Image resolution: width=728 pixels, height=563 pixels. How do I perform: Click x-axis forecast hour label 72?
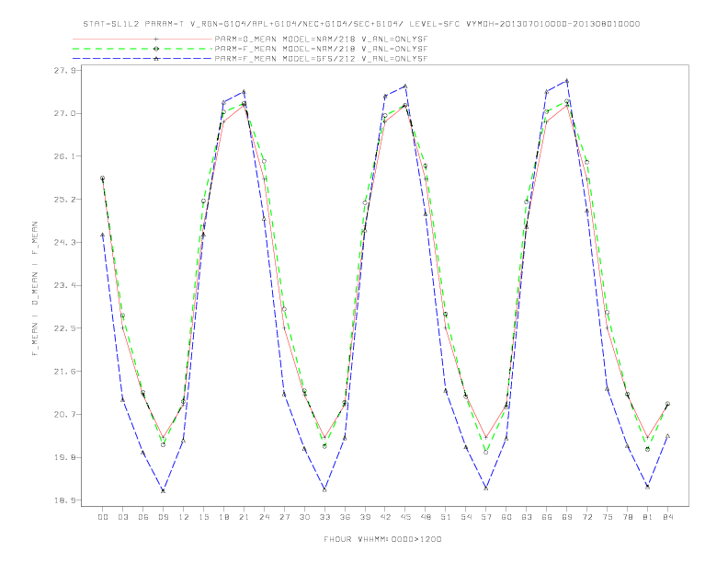coord(587,517)
